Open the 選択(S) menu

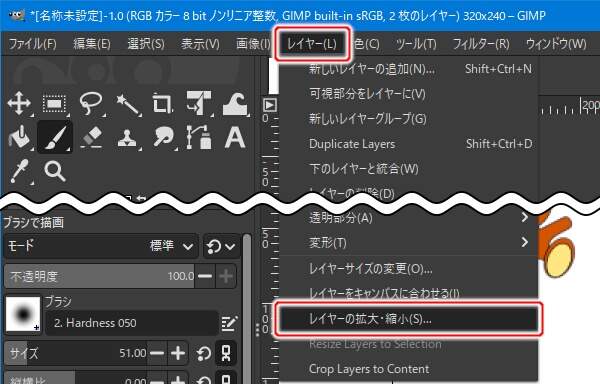[x=146, y=44]
